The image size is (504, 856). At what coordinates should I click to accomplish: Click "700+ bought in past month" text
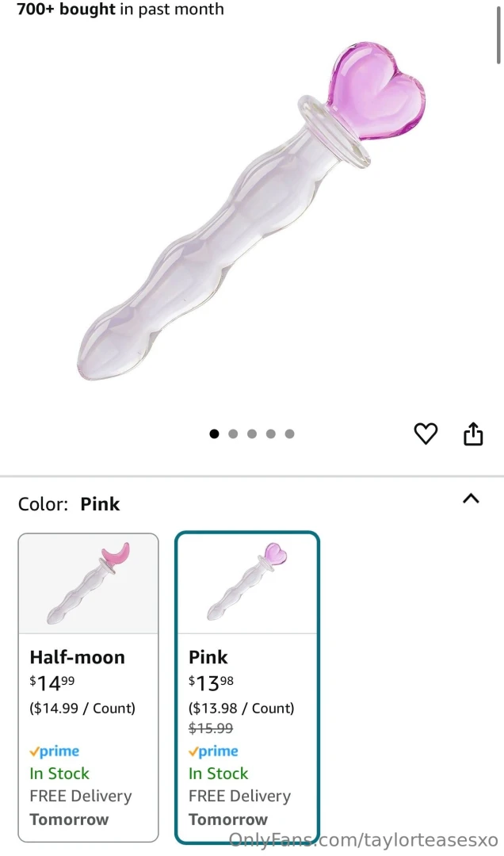pos(120,10)
